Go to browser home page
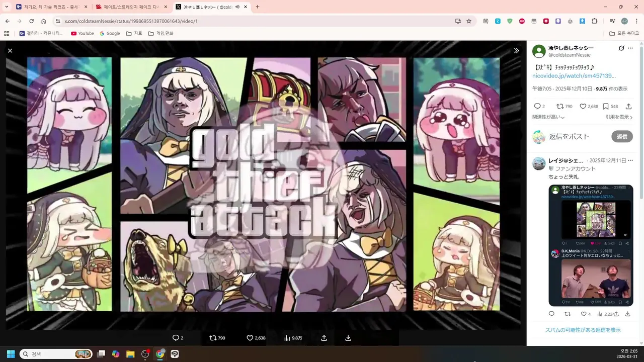Image resolution: width=644 pixels, height=362 pixels. tap(44, 21)
